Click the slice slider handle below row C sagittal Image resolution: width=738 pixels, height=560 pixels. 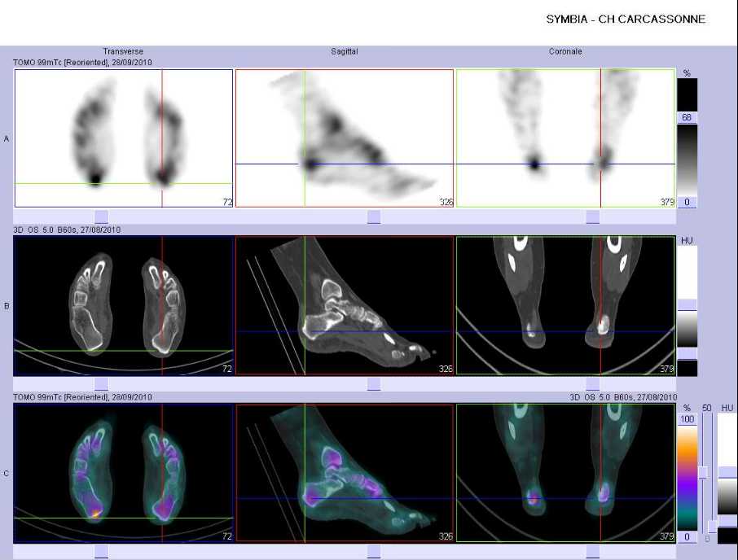[x=374, y=552]
